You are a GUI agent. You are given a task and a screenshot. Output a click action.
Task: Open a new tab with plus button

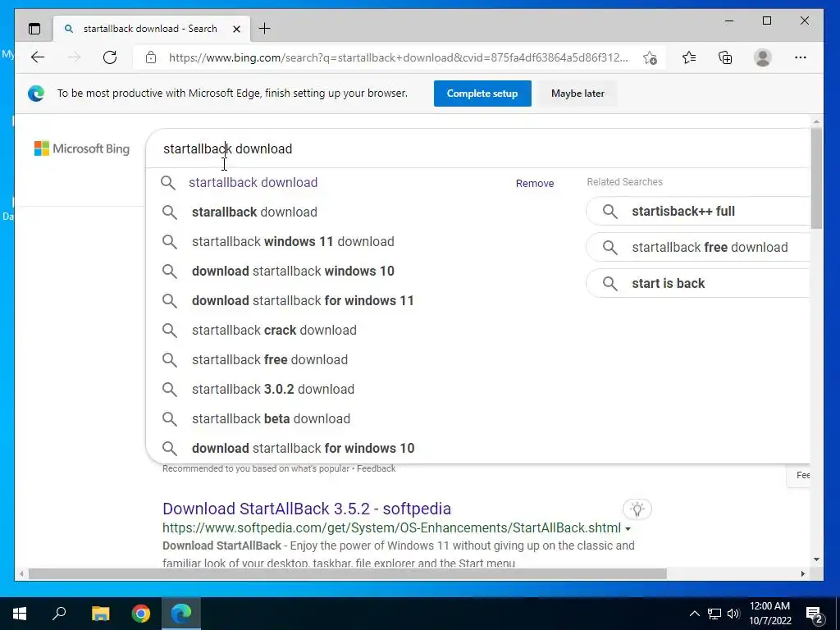265,29
